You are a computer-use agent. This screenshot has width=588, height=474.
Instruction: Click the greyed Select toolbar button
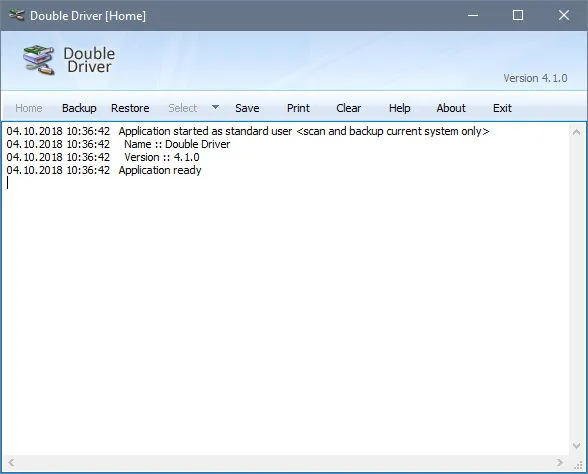(183, 108)
